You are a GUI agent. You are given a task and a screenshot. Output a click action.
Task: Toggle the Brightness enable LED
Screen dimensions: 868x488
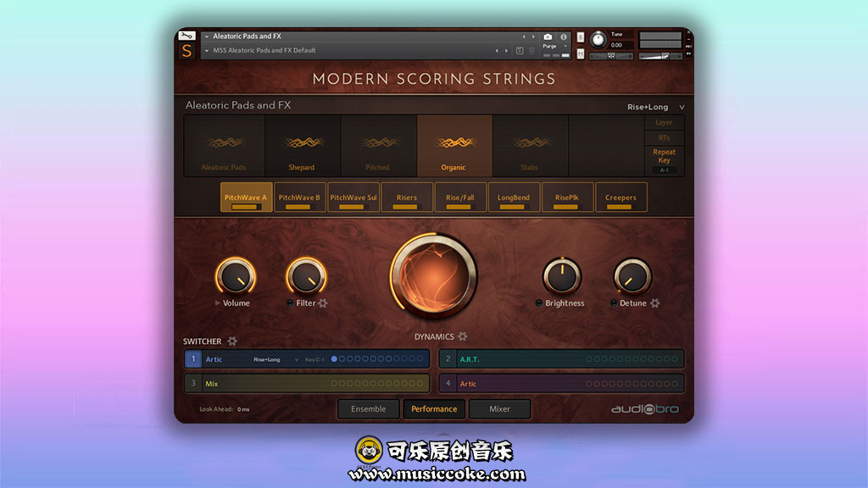coord(538,303)
